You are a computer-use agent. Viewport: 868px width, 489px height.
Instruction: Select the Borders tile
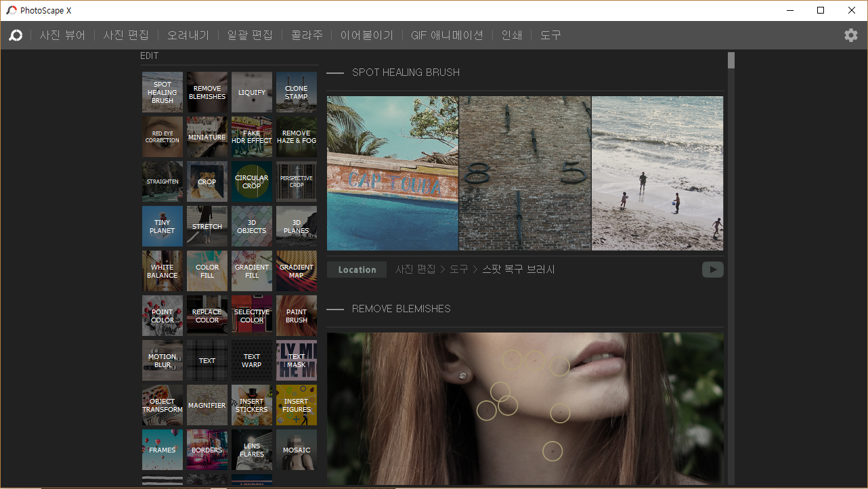(207, 450)
